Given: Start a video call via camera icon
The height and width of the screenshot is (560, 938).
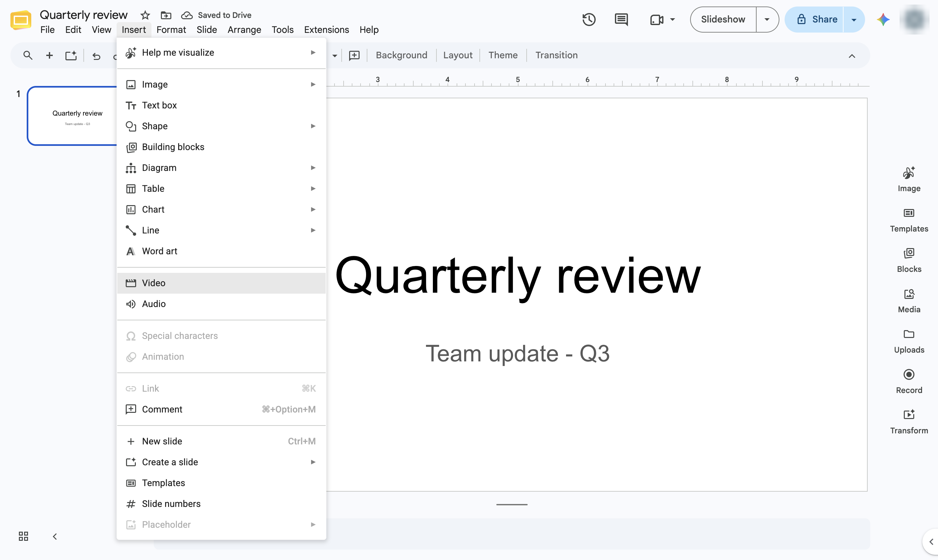Looking at the screenshot, I should (x=657, y=20).
